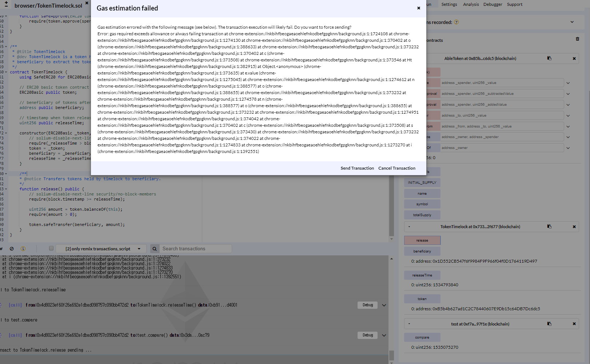
Task: Force sending with Send Transaction
Action: point(357,168)
